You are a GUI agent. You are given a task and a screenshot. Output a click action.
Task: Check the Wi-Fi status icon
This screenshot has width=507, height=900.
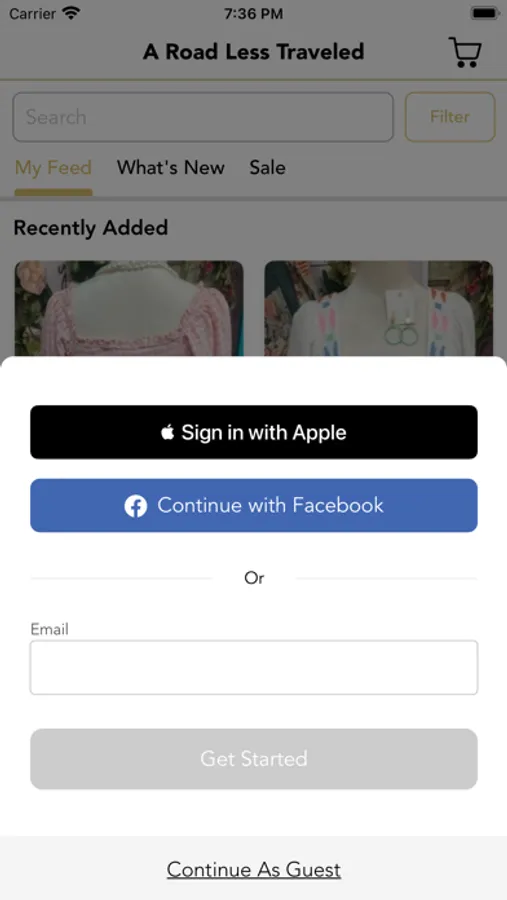tap(72, 13)
